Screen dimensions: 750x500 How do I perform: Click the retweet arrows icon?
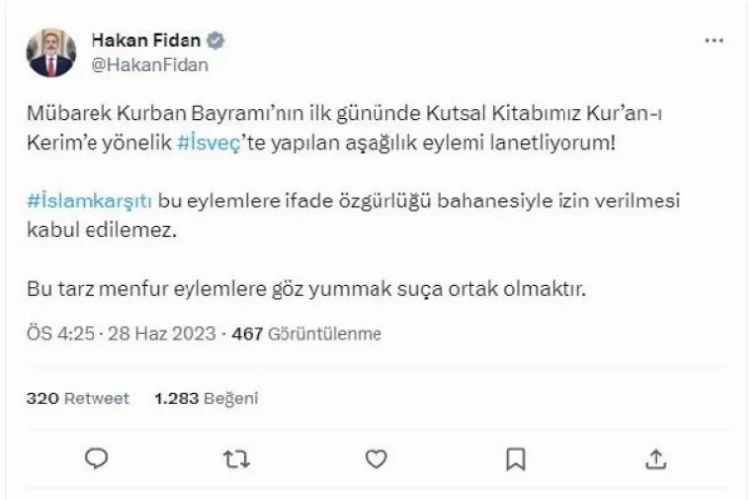[x=236, y=458]
